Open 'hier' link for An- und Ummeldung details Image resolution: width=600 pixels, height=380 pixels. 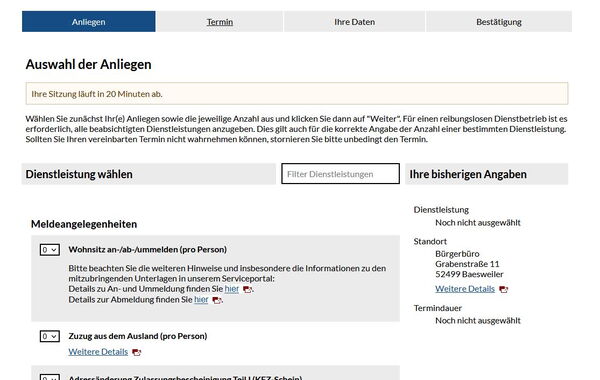click(x=232, y=289)
